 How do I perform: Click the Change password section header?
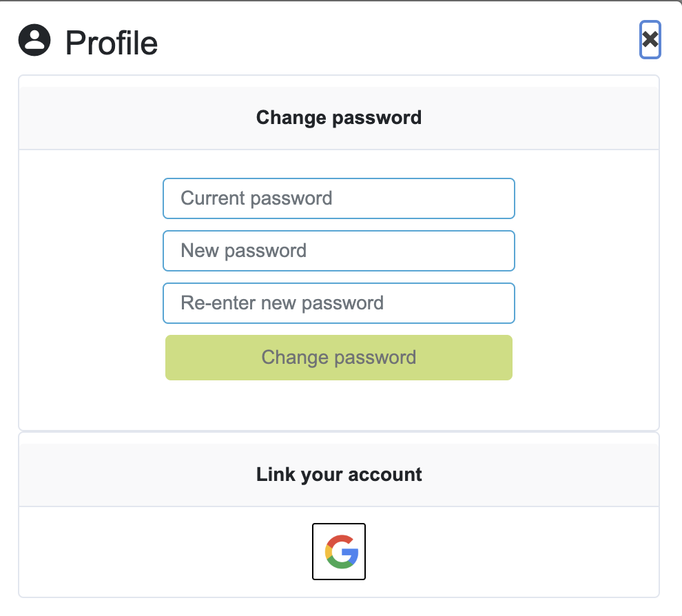pos(339,118)
